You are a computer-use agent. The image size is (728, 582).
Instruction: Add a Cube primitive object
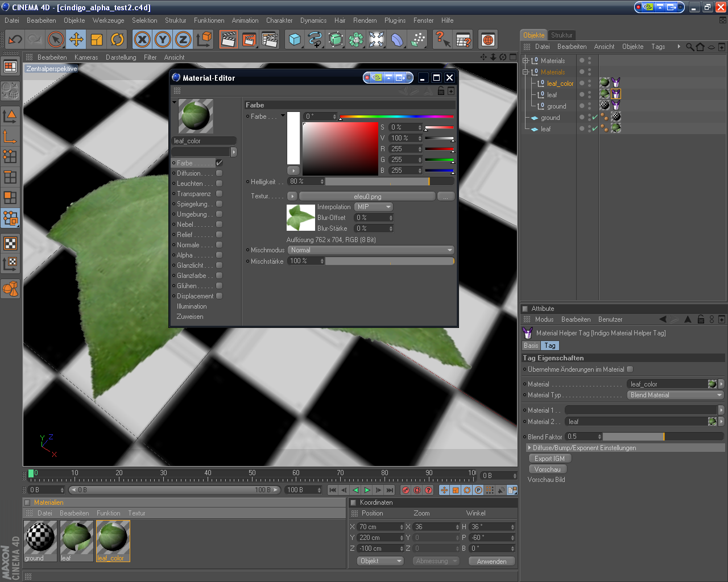[295, 39]
